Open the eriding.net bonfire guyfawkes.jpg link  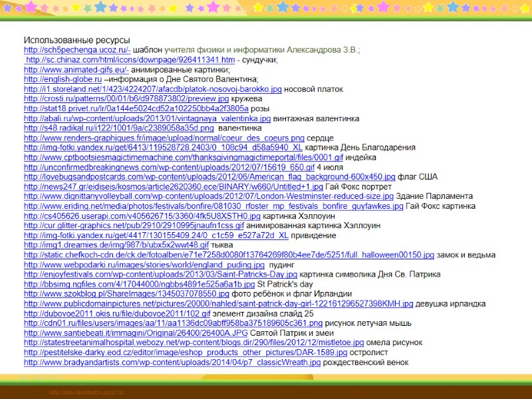point(213,206)
